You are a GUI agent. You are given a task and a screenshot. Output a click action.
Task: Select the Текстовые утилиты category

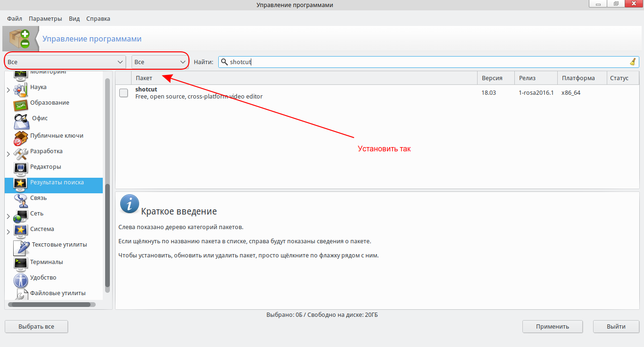(x=59, y=245)
